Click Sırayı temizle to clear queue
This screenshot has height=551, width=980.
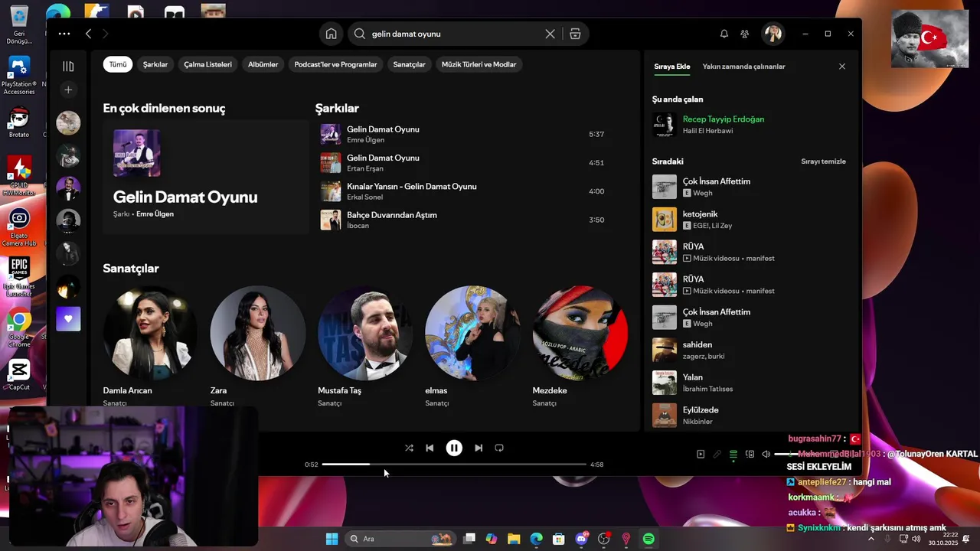coord(824,161)
